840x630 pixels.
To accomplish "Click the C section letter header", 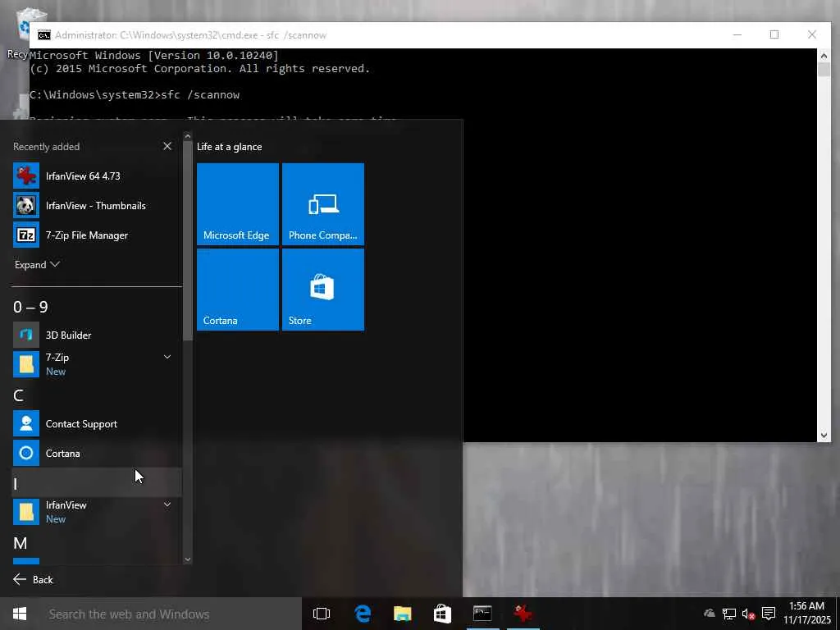I will (18, 395).
